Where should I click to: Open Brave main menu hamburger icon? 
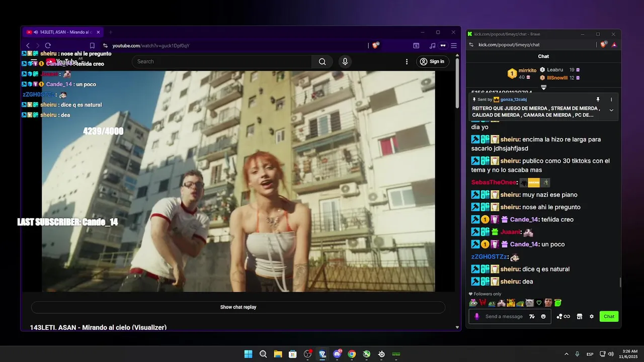[454, 45]
